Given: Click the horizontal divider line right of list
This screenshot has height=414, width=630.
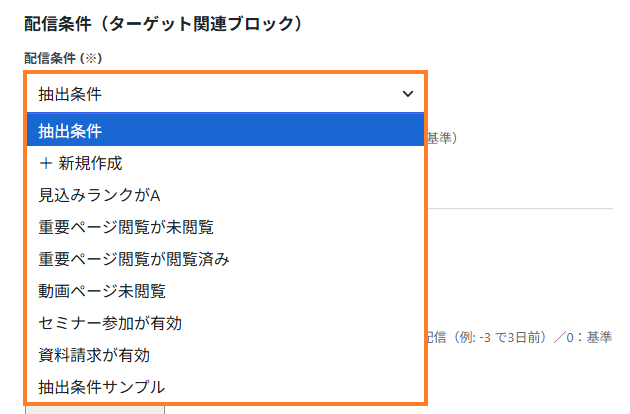Looking at the screenshot, I should 520,208.
